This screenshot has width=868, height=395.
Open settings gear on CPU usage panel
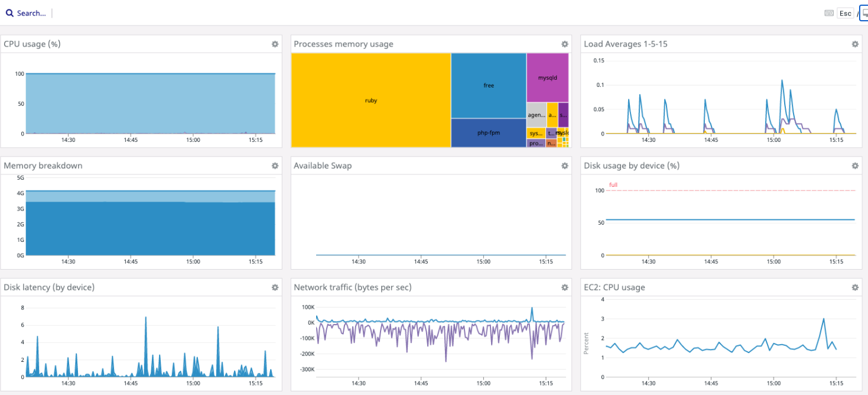pos(275,44)
